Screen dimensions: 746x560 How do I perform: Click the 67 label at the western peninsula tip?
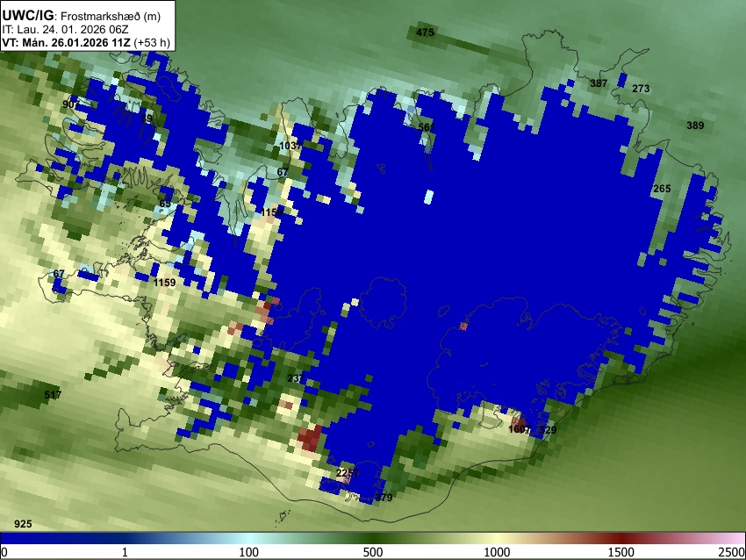[x=59, y=274]
